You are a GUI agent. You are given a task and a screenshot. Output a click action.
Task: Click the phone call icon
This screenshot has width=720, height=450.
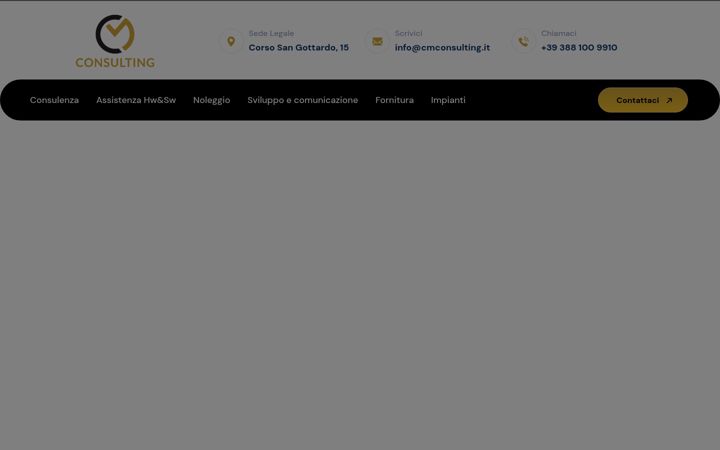point(523,41)
